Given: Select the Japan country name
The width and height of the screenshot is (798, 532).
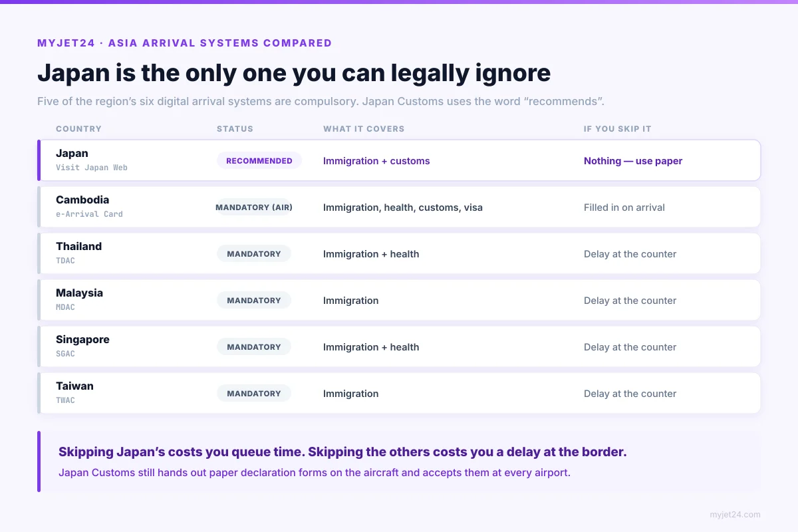Looking at the screenshot, I should coord(72,154).
